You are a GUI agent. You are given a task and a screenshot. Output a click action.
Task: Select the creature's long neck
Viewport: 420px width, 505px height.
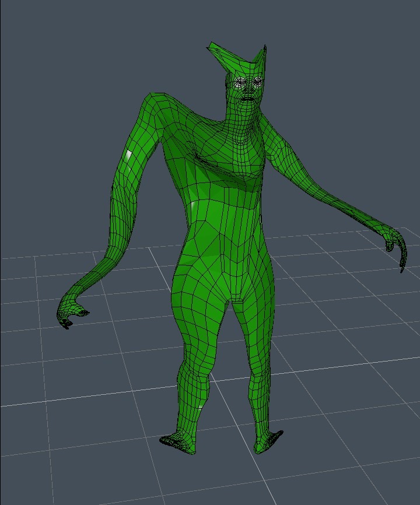click(242, 125)
